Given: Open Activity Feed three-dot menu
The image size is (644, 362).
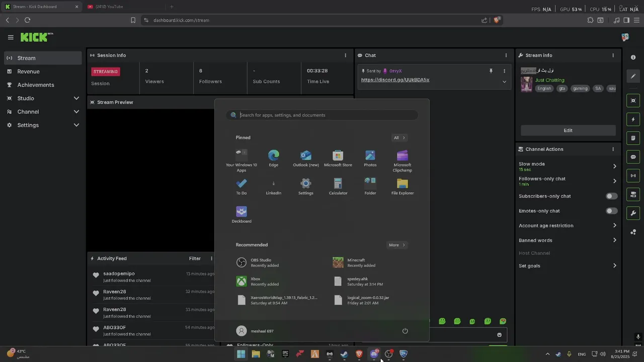Looking at the screenshot, I should (x=211, y=258).
